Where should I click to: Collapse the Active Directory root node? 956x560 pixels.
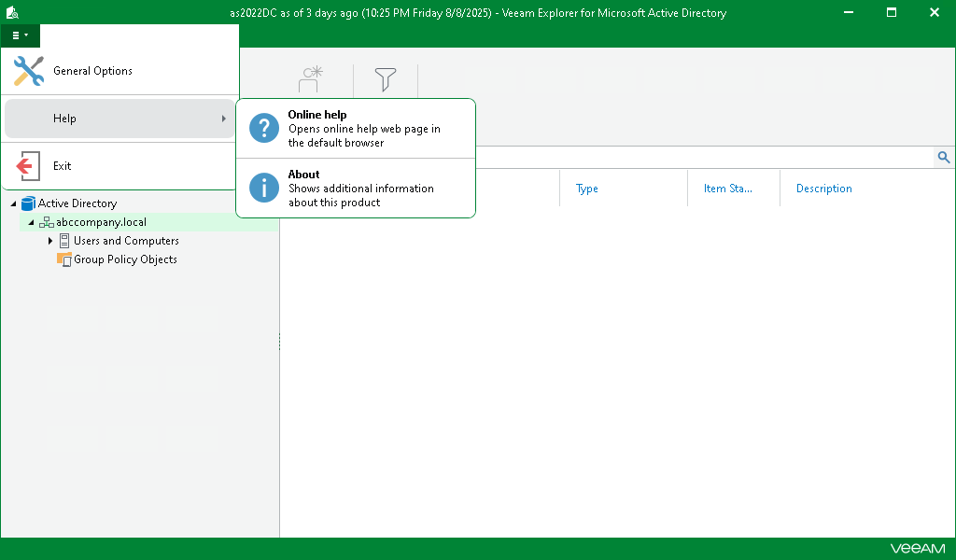[13, 203]
